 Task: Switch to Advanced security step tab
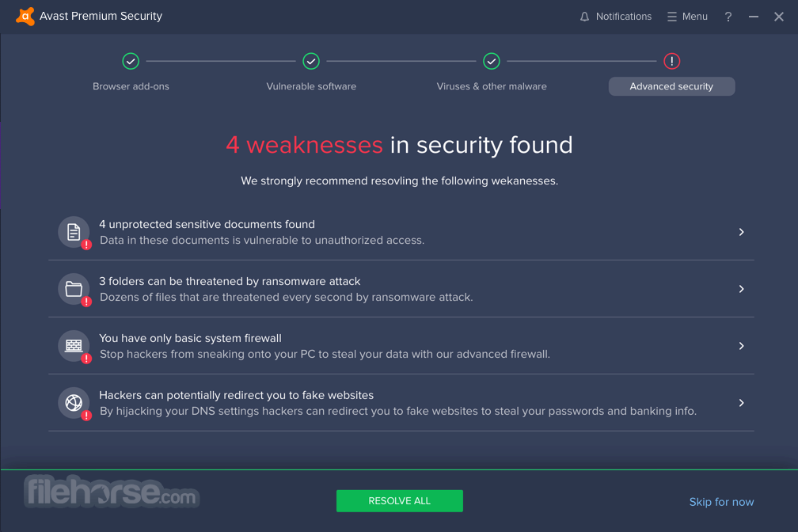[x=672, y=86]
